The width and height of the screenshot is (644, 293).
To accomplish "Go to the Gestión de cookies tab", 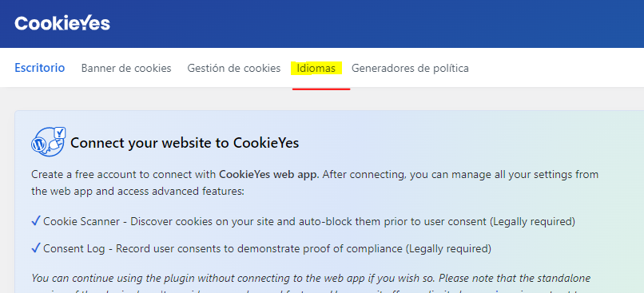I will tap(233, 68).
